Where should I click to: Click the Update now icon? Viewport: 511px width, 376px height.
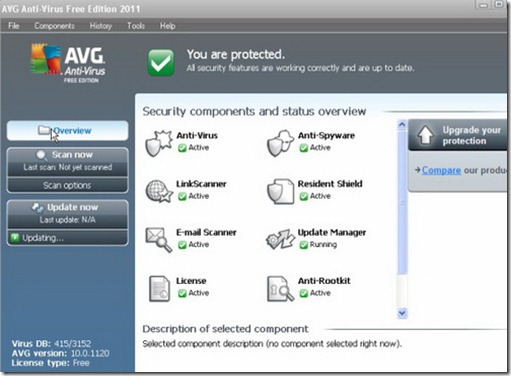(x=37, y=207)
